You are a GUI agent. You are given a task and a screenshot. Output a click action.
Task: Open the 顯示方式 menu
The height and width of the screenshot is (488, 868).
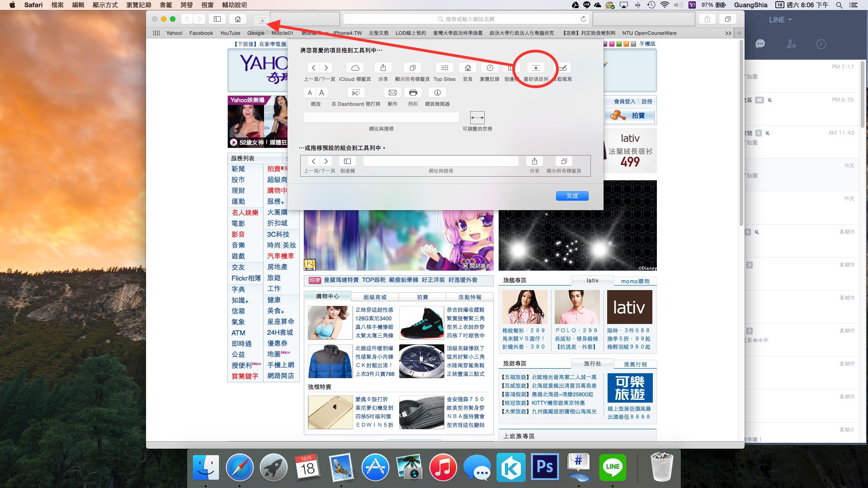pyautogui.click(x=105, y=5)
